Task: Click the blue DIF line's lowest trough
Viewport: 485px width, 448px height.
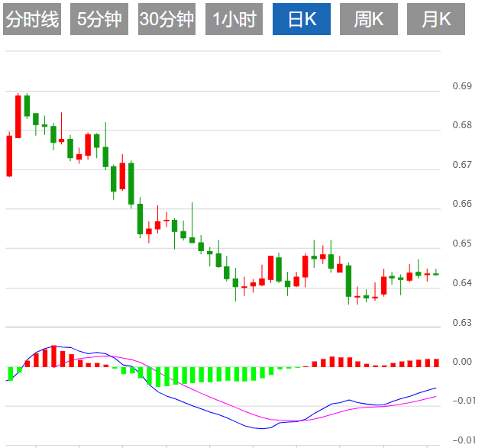Action: pyautogui.click(x=262, y=428)
